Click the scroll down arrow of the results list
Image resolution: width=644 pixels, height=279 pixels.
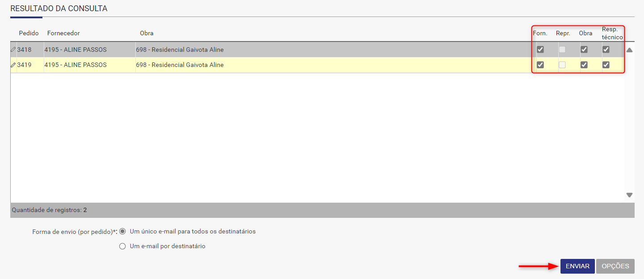pyautogui.click(x=629, y=195)
